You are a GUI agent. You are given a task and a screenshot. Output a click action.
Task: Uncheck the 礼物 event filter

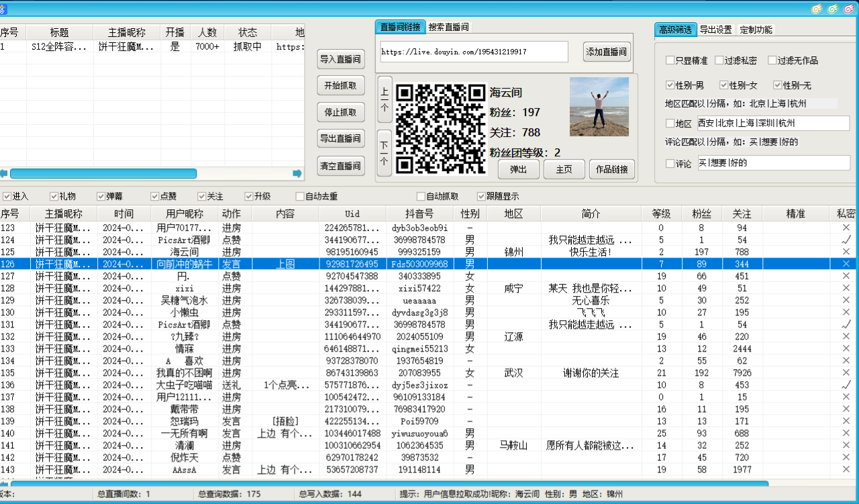(x=54, y=197)
